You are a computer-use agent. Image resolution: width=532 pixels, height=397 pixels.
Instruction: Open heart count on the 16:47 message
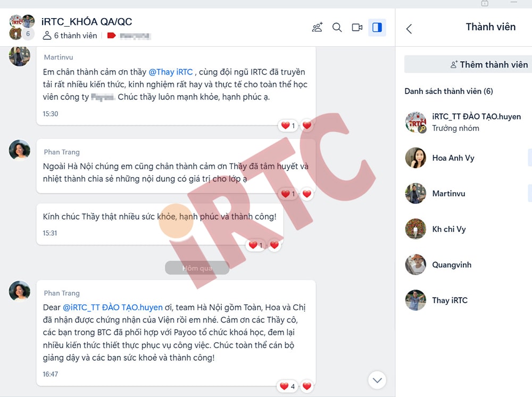pyautogui.click(x=287, y=386)
